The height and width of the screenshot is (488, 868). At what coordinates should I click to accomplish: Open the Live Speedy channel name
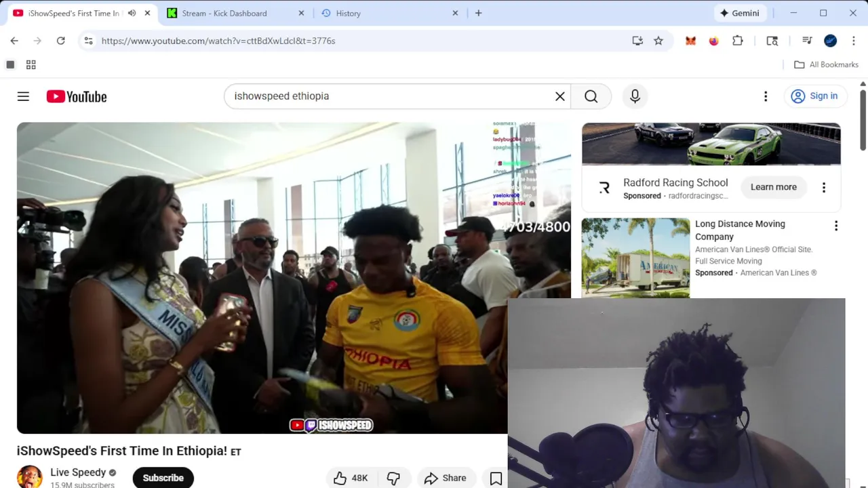[78, 472]
